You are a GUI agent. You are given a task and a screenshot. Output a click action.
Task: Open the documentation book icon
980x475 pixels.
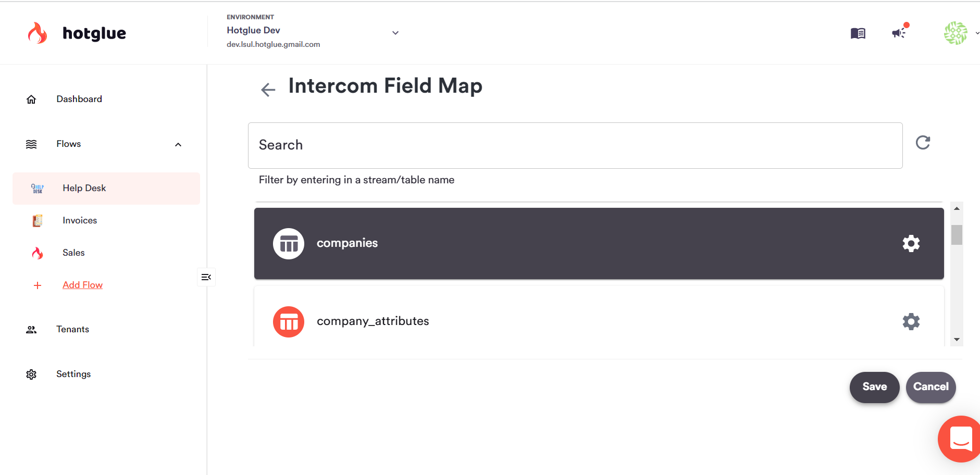pyautogui.click(x=858, y=33)
